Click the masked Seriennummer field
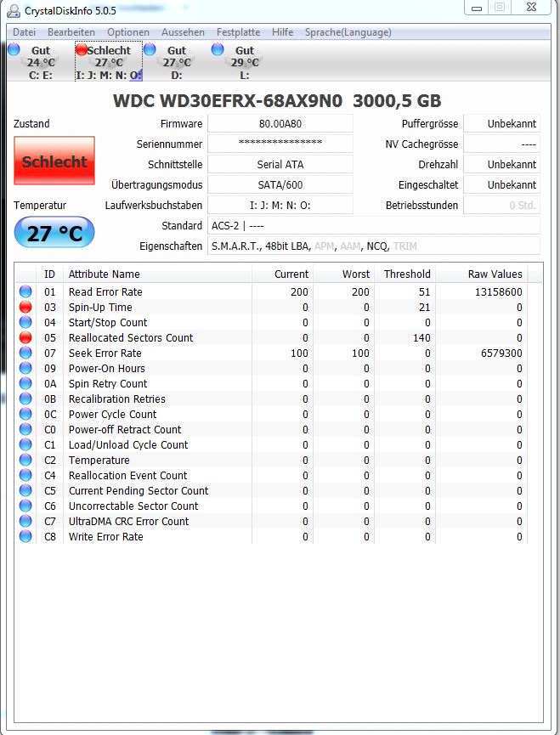Image resolution: width=560 pixels, height=735 pixels. (x=280, y=144)
